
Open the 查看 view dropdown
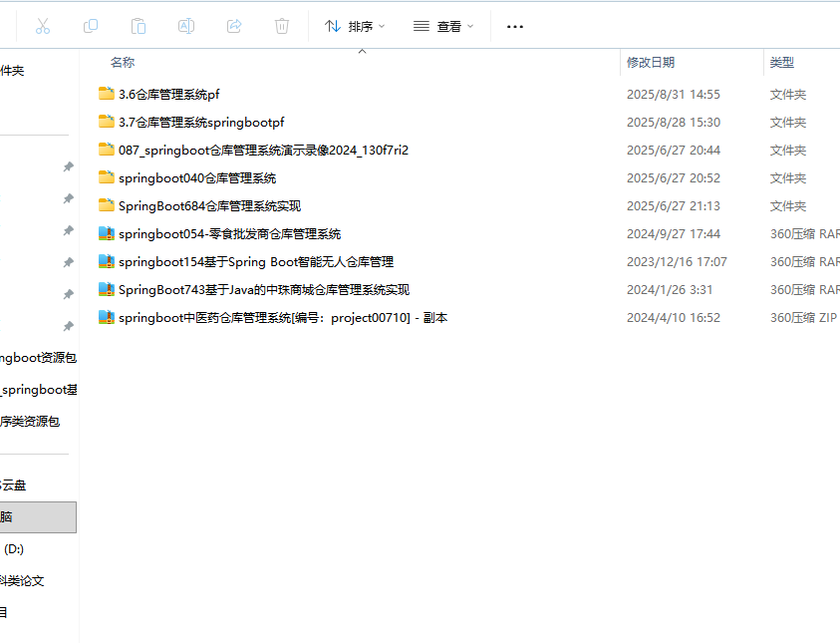[443, 26]
